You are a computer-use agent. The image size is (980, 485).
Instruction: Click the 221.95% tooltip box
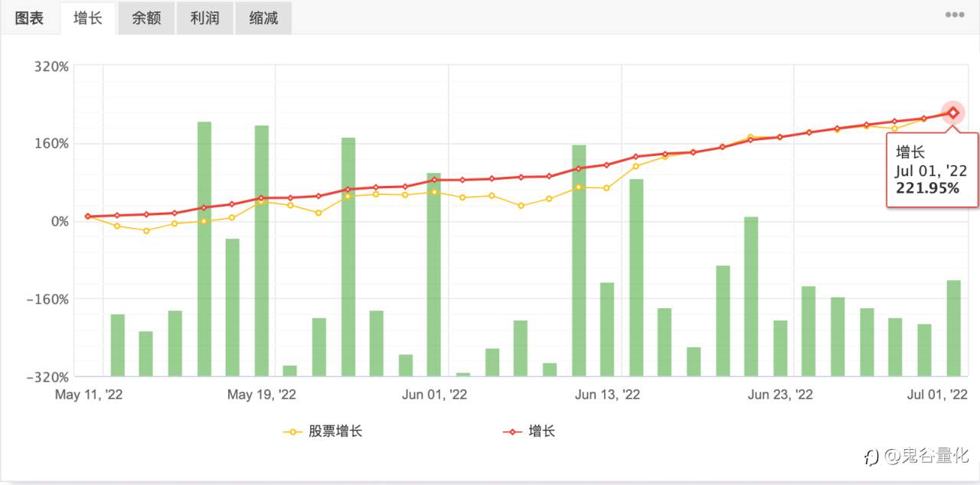point(932,170)
